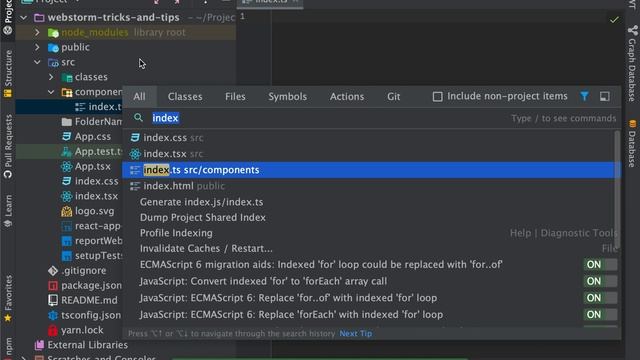
Task: Open results in Find tool window icon
Action: pyautogui.click(x=604, y=96)
